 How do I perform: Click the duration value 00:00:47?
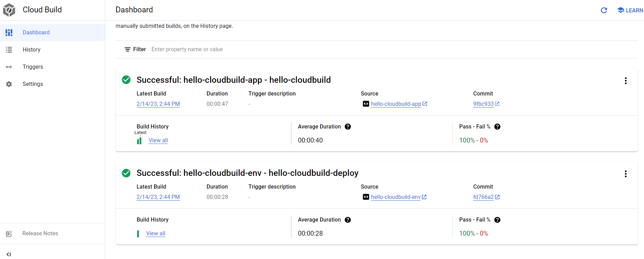[x=217, y=104]
